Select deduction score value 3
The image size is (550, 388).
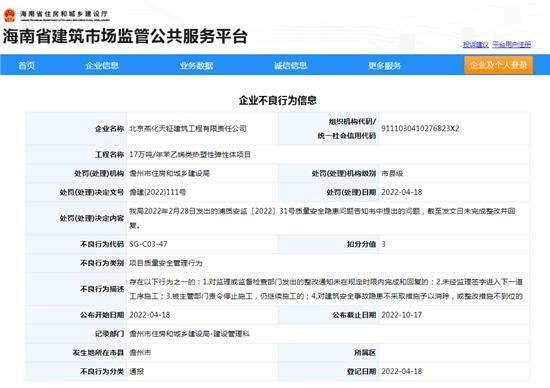pos(383,244)
